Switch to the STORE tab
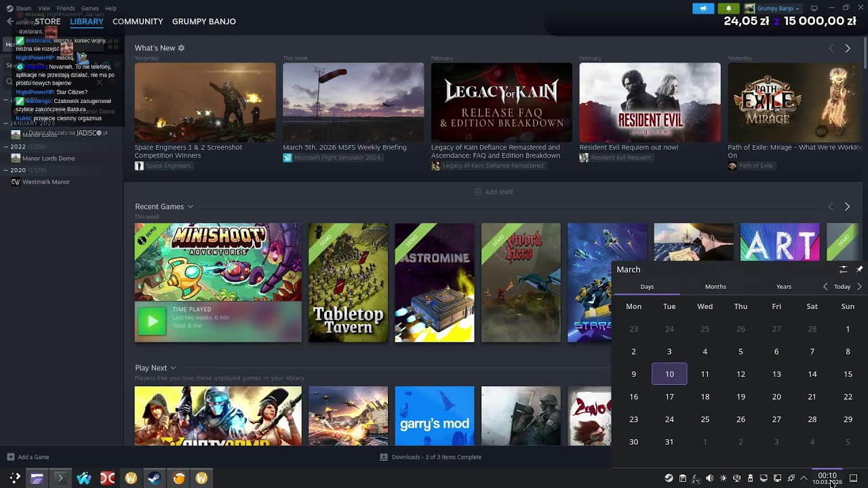Viewport: 868px width, 488px height. (47, 22)
